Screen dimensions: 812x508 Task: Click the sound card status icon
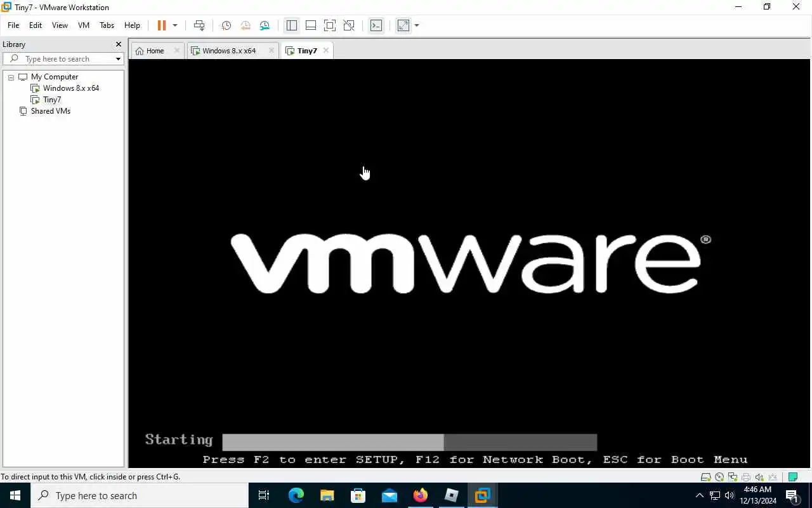coord(759,477)
